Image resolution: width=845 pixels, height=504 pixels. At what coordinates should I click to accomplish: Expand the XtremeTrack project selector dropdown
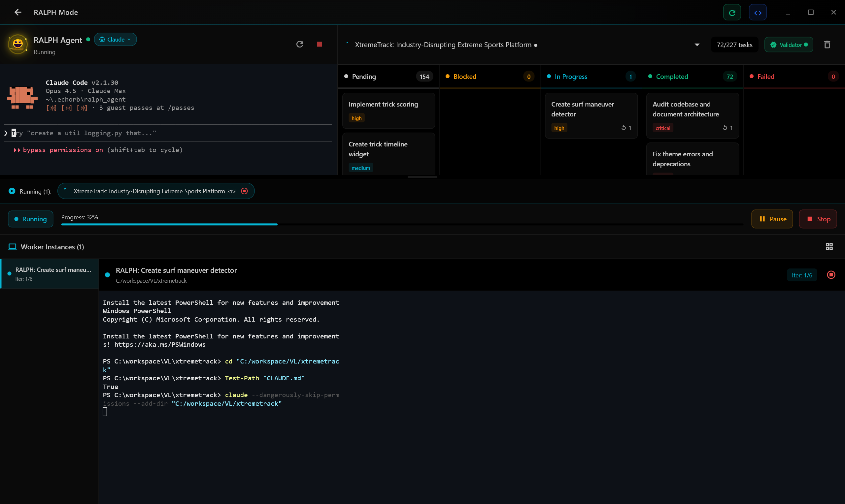697,45
